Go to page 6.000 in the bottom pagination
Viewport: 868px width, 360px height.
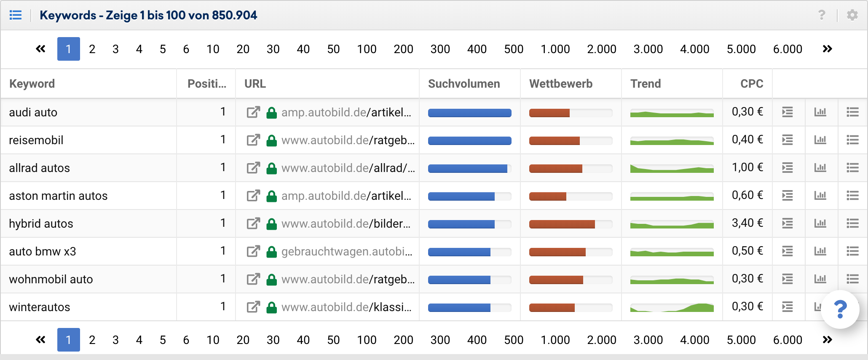tap(787, 340)
